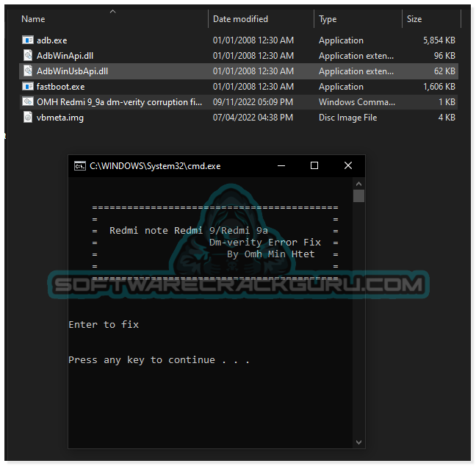The width and height of the screenshot is (476, 466).
Task: Click the 09/11/2022 05:09 PM date cell
Action: click(x=253, y=102)
